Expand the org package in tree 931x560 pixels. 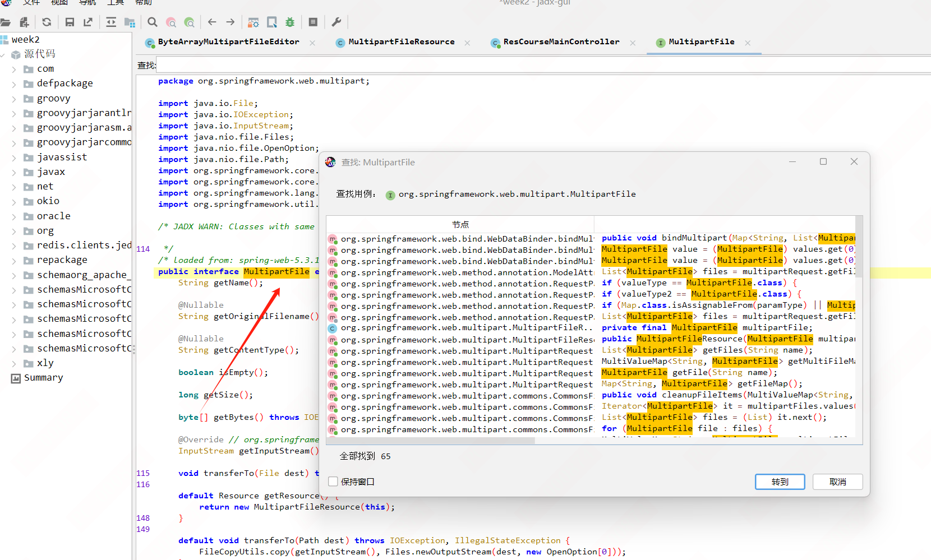tap(14, 232)
